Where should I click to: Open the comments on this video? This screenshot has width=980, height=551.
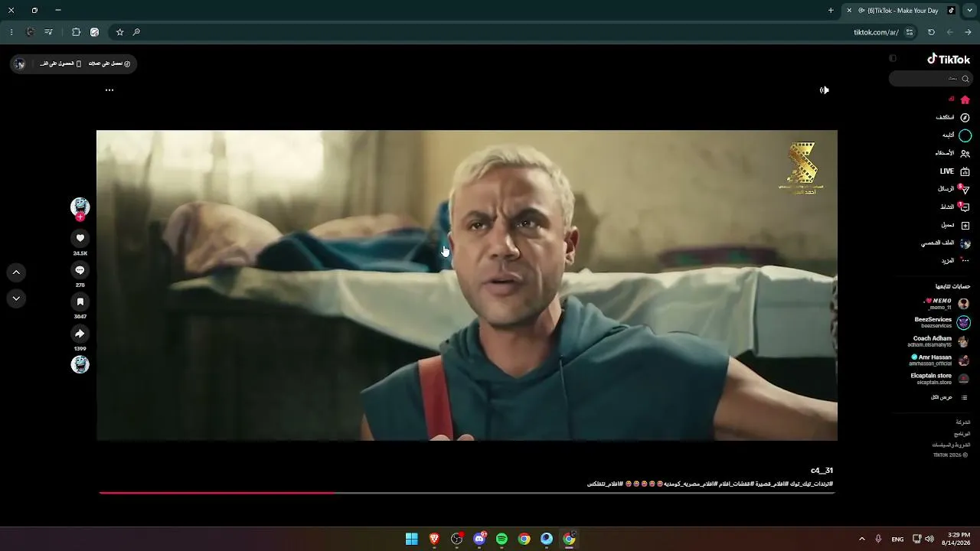click(x=80, y=270)
